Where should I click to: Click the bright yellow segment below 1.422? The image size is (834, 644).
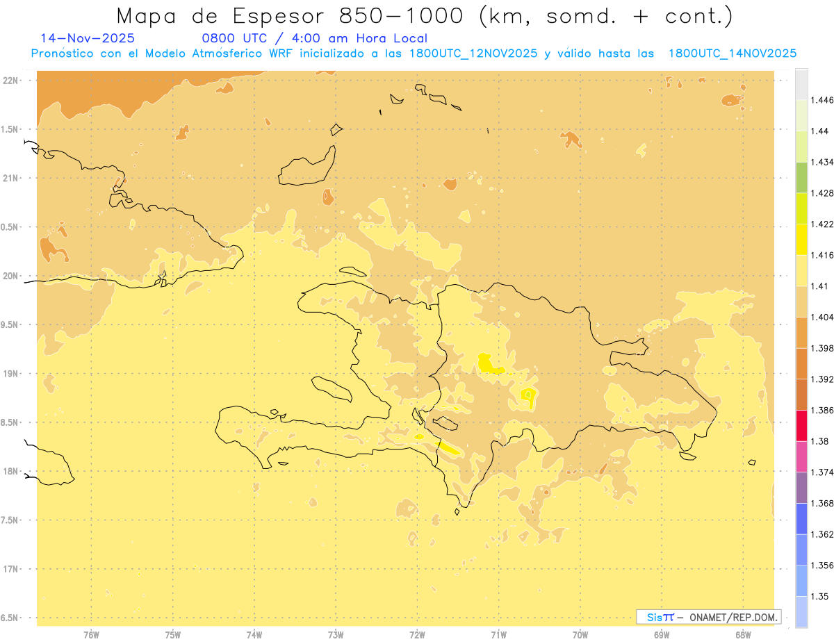(x=801, y=239)
